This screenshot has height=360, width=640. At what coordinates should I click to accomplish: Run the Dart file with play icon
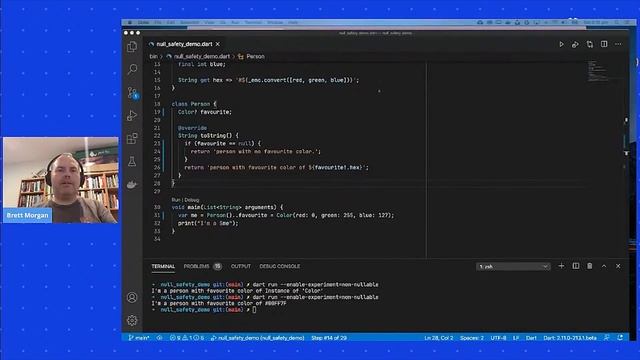point(561,44)
